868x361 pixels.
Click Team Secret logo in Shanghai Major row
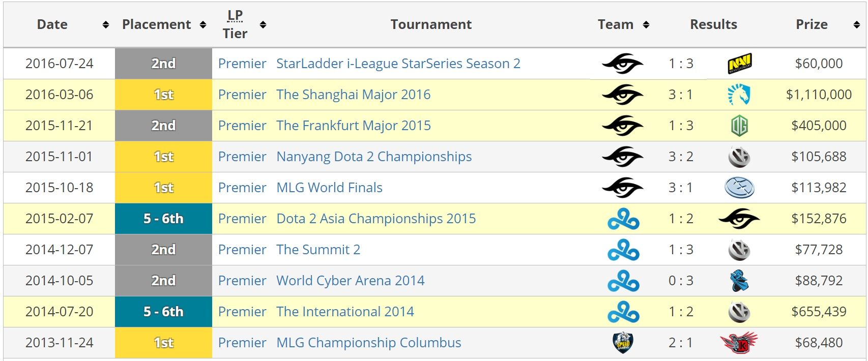623,95
